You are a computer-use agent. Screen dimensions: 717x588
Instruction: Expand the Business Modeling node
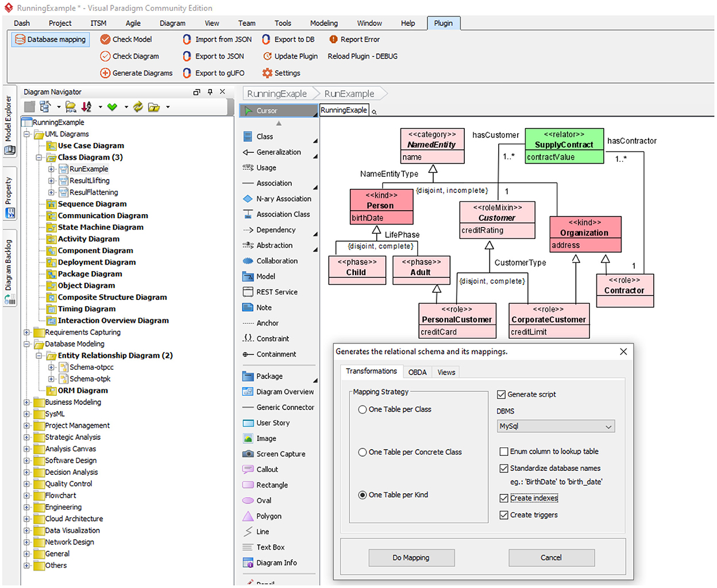tap(27, 403)
